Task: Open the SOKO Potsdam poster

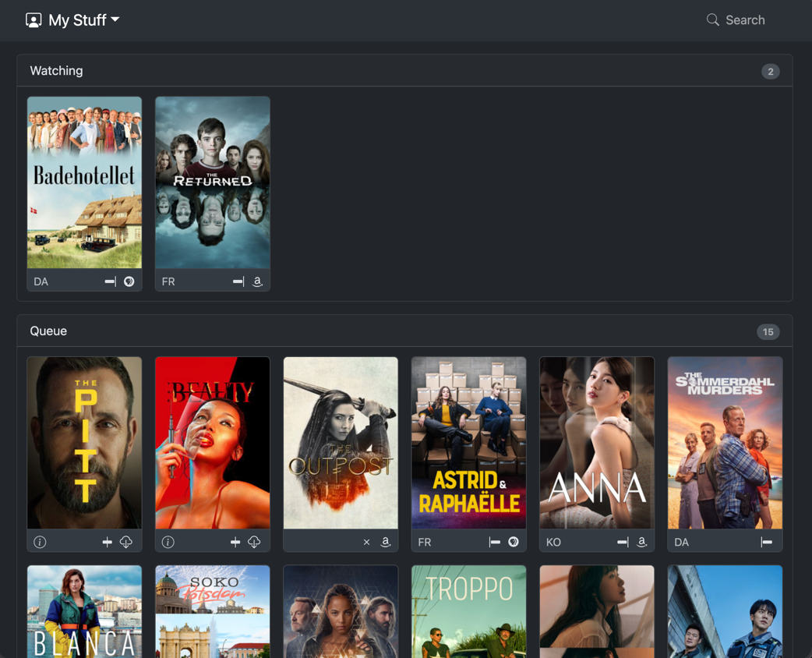Action: [x=212, y=612]
